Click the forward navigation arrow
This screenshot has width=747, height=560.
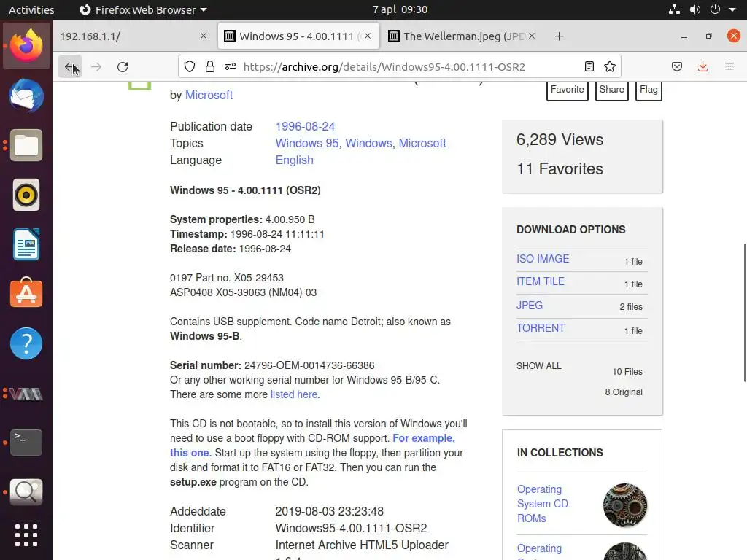(96, 67)
